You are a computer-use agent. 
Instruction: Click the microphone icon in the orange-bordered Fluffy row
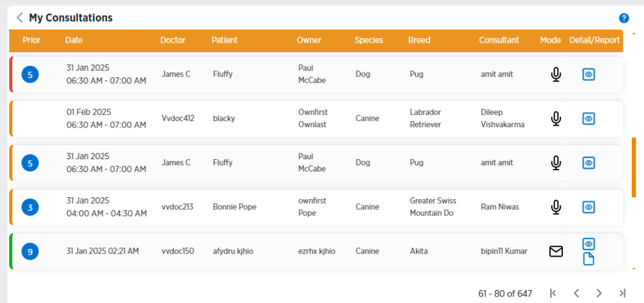(x=556, y=163)
